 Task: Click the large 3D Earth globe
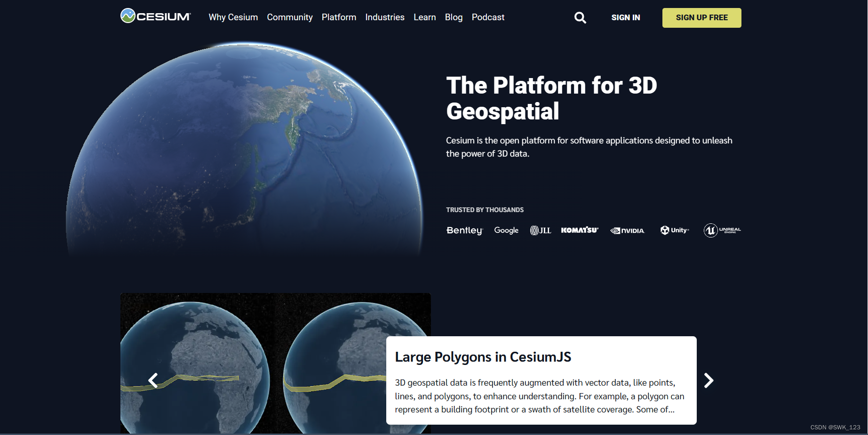[x=245, y=150]
